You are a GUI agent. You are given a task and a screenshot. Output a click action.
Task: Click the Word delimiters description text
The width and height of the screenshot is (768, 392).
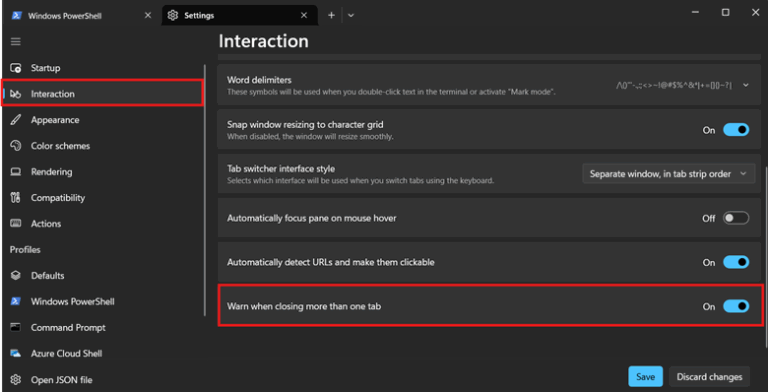tap(391, 92)
